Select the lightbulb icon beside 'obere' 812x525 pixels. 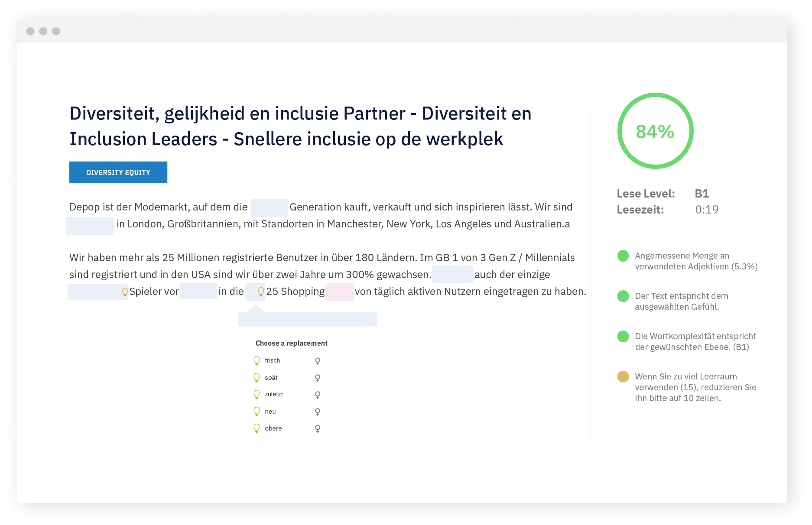(x=257, y=428)
